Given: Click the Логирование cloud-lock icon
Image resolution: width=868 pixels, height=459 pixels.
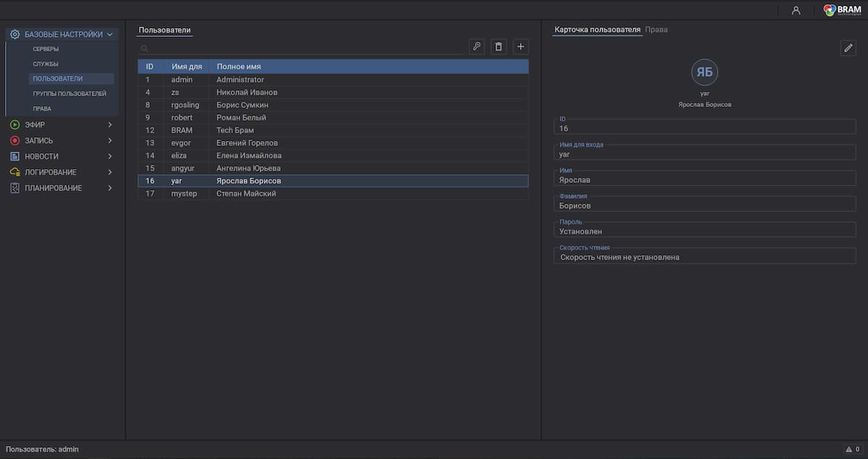Looking at the screenshot, I should (14, 172).
